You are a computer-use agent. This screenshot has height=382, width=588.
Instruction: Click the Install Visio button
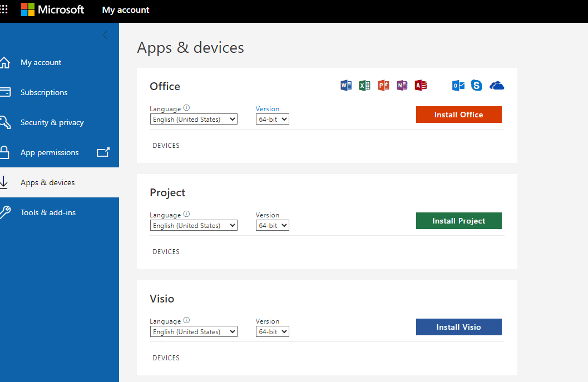(458, 327)
